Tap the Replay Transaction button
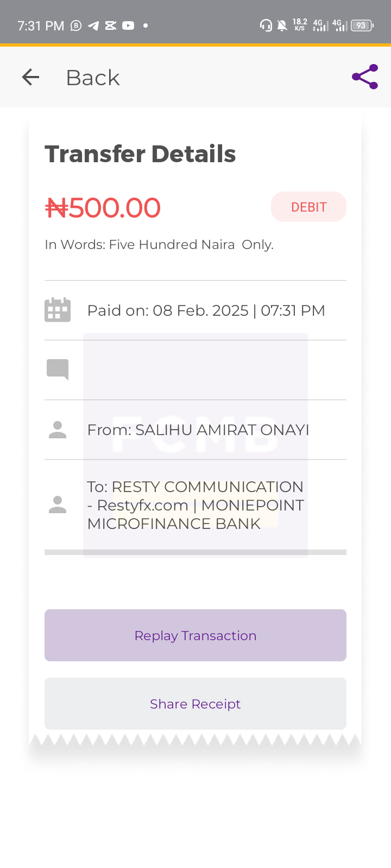The height and width of the screenshot is (868, 391). 195,635
